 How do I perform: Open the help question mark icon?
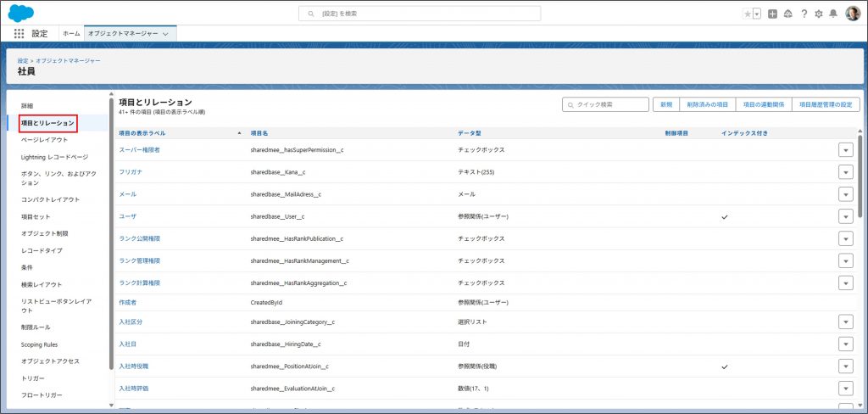tap(804, 14)
